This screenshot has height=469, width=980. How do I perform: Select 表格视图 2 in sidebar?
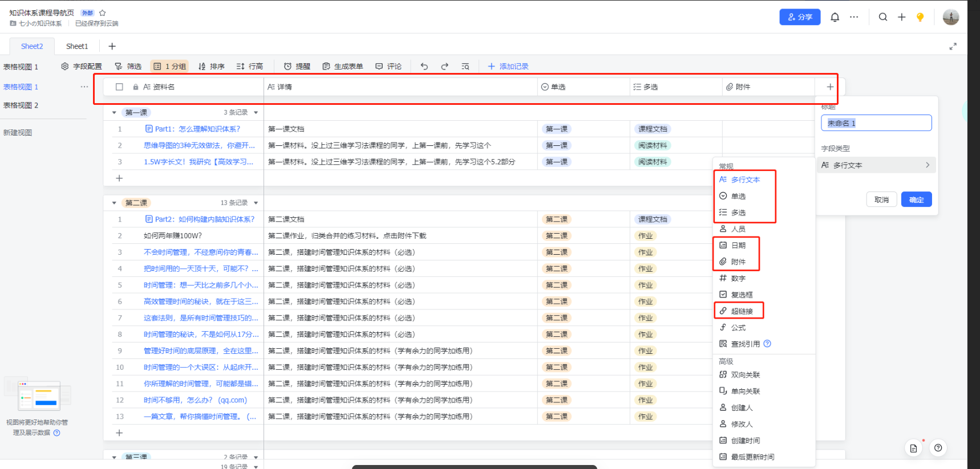coord(21,105)
